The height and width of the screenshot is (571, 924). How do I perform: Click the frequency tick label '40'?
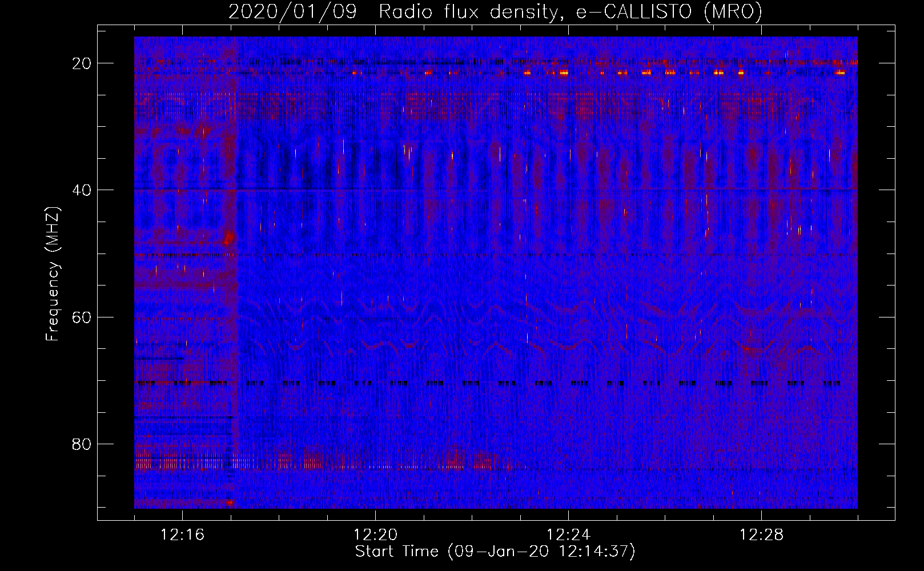pyautogui.click(x=82, y=190)
